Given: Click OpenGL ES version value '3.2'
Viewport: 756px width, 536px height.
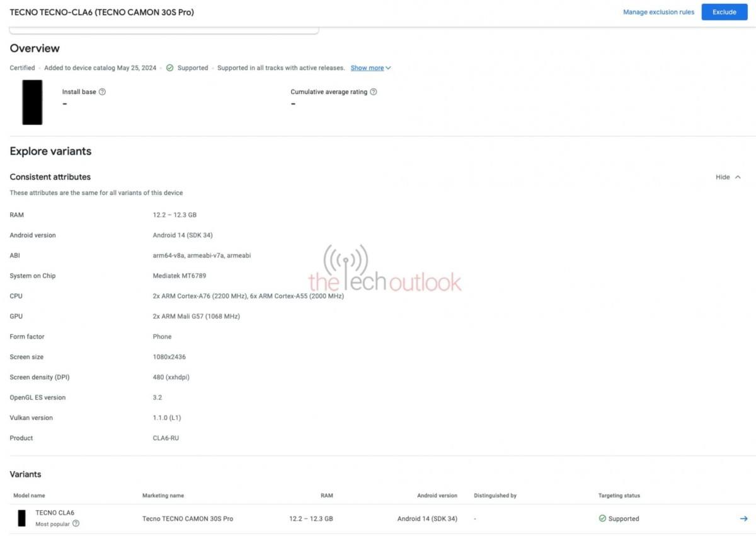Looking at the screenshot, I should (x=157, y=397).
